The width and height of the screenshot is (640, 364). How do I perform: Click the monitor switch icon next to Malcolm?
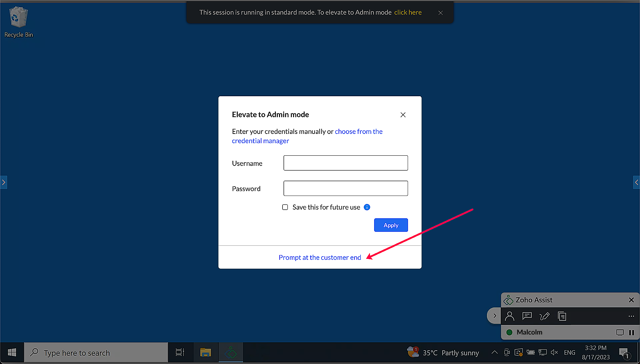[x=620, y=333]
